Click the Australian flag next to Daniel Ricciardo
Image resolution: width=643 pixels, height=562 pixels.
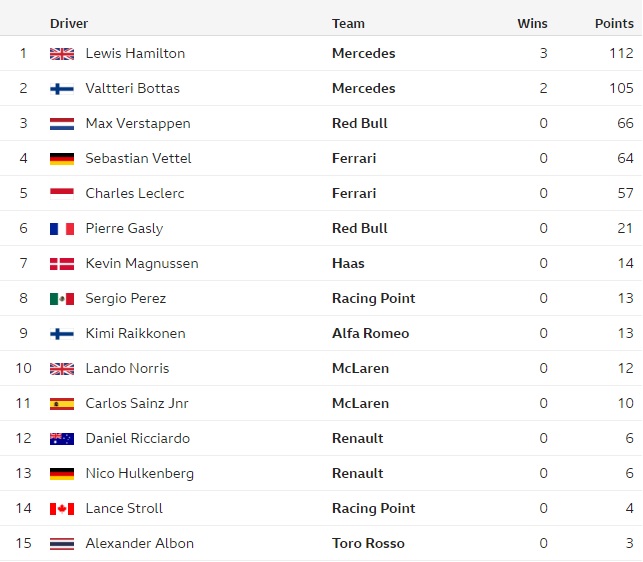coord(62,439)
